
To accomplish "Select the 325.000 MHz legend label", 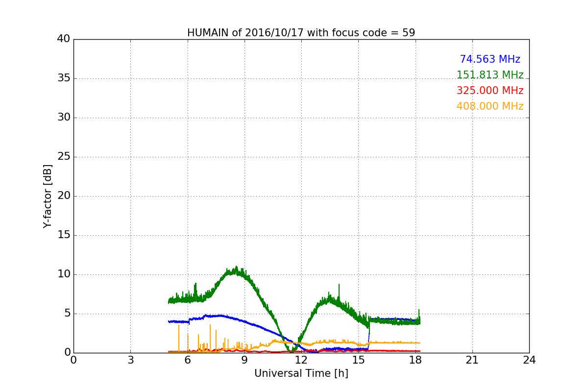I will point(490,91).
